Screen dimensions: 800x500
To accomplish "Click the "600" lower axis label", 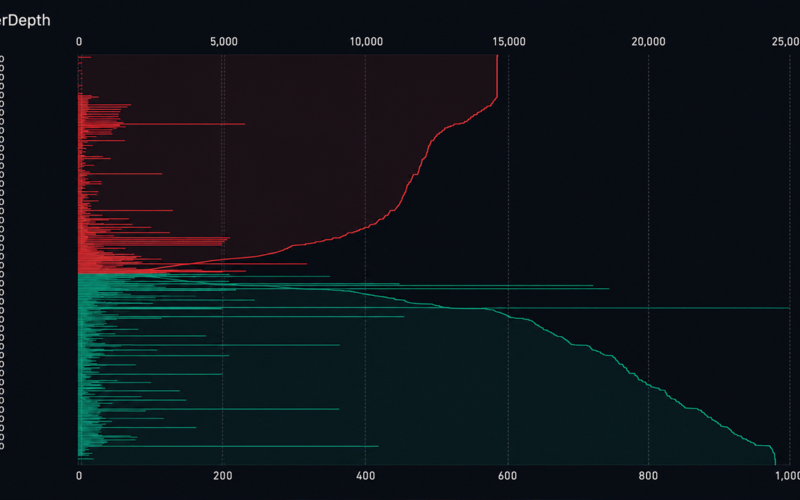I will point(508,476).
